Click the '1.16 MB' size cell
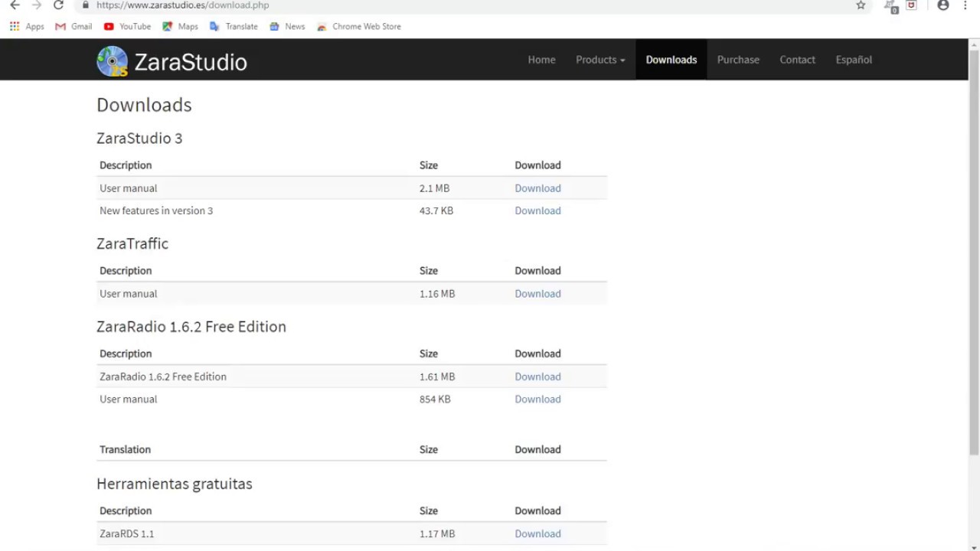This screenshot has width=980, height=551. pos(437,294)
